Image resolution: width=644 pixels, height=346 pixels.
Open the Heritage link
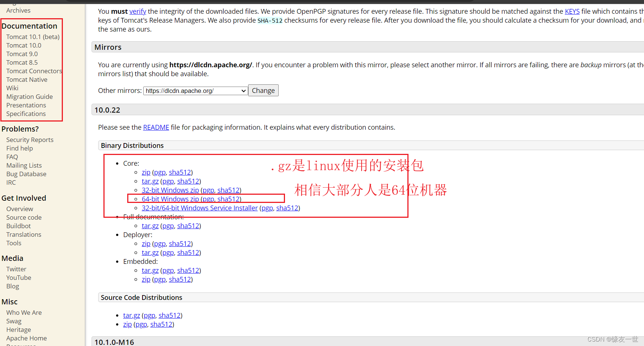click(x=19, y=330)
